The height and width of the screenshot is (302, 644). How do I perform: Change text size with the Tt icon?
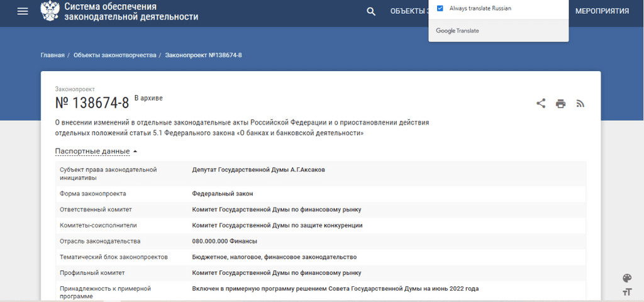(x=627, y=292)
